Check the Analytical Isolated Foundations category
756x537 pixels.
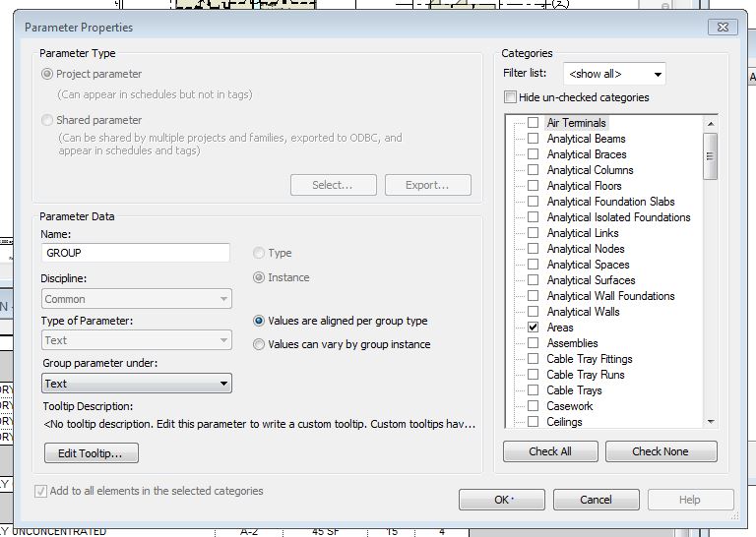pyautogui.click(x=533, y=216)
